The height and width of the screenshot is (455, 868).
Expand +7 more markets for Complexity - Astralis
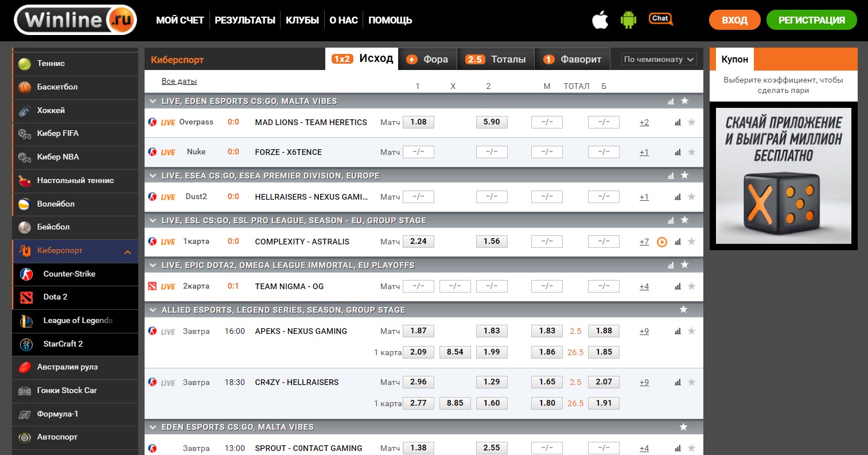(644, 242)
